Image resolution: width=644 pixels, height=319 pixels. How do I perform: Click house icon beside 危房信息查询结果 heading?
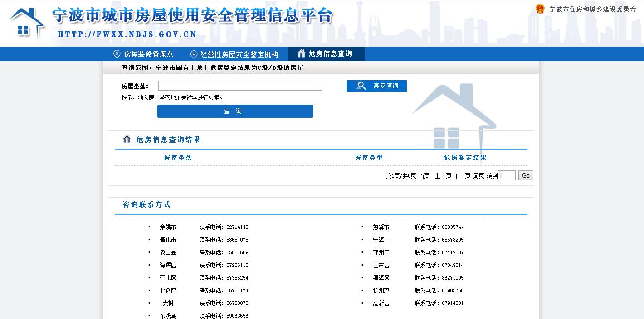tap(127, 139)
